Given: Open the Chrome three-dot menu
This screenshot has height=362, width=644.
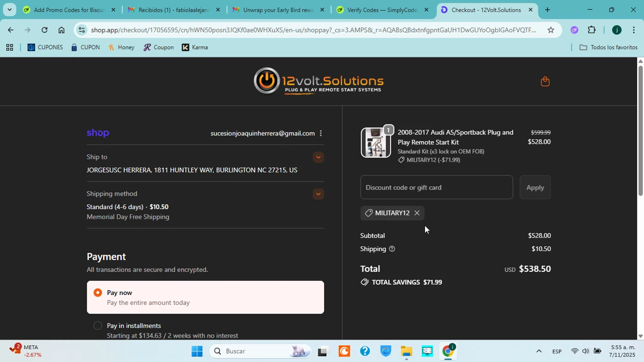Looking at the screenshot, I should (x=634, y=30).
